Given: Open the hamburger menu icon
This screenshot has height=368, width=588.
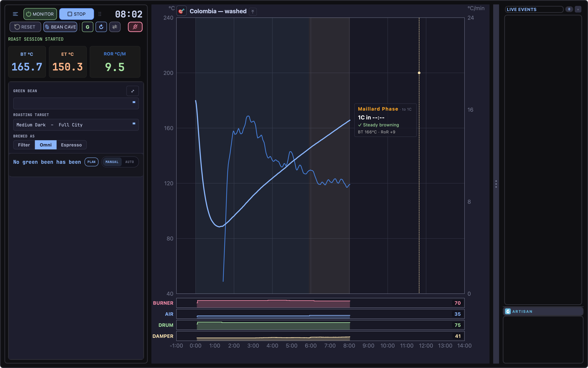Looking at the screenshot, I should [15, 14].
